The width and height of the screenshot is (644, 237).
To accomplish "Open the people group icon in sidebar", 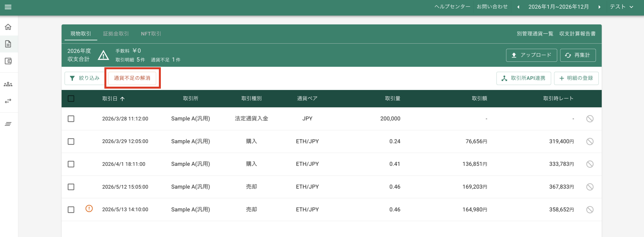I will coord(8,84).
